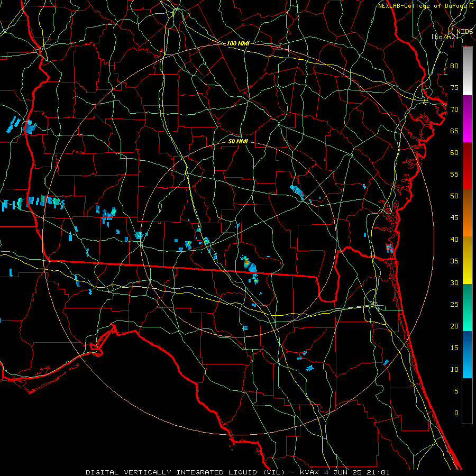
Task: Click the "[kg/m2]" units label
Action: (445, 37)
